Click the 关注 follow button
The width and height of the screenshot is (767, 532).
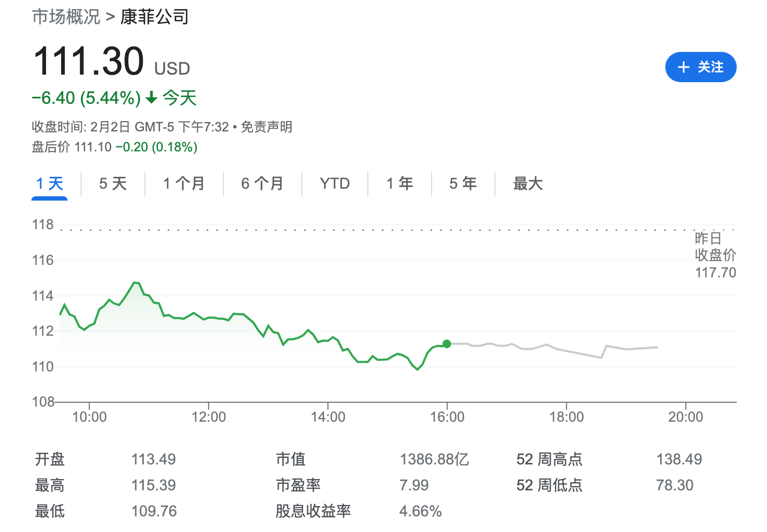tap(700, 67)
